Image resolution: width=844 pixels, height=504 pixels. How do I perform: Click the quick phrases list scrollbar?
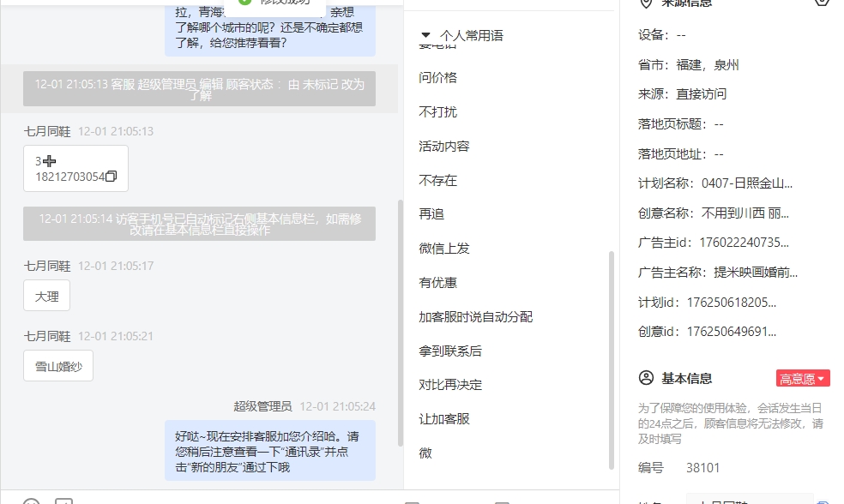pos(611,360)
